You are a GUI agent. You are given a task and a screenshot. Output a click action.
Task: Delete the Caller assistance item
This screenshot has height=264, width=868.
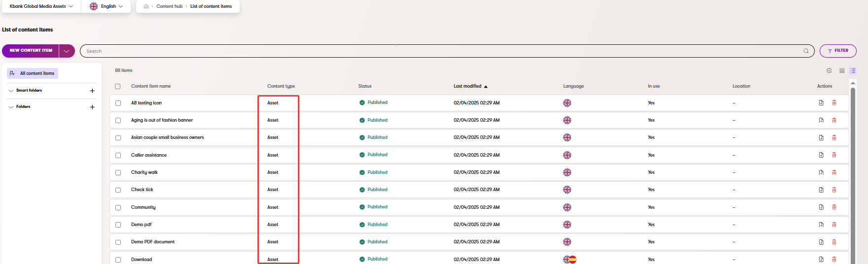834,155
